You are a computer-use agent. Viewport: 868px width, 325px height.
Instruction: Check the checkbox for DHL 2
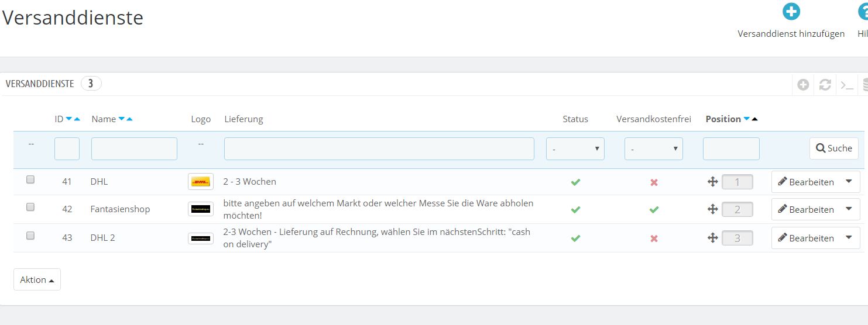30,236
